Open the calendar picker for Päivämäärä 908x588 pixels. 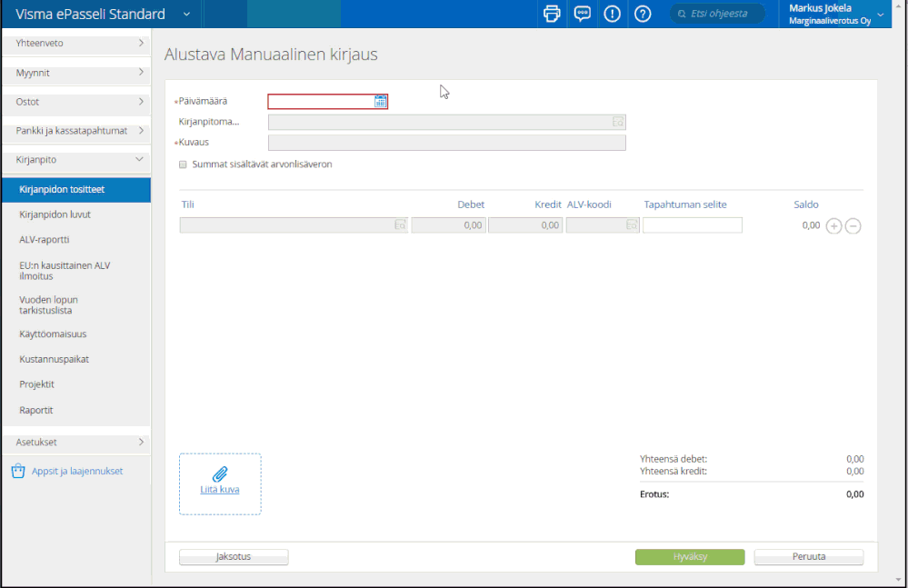[x=380, y=101]
